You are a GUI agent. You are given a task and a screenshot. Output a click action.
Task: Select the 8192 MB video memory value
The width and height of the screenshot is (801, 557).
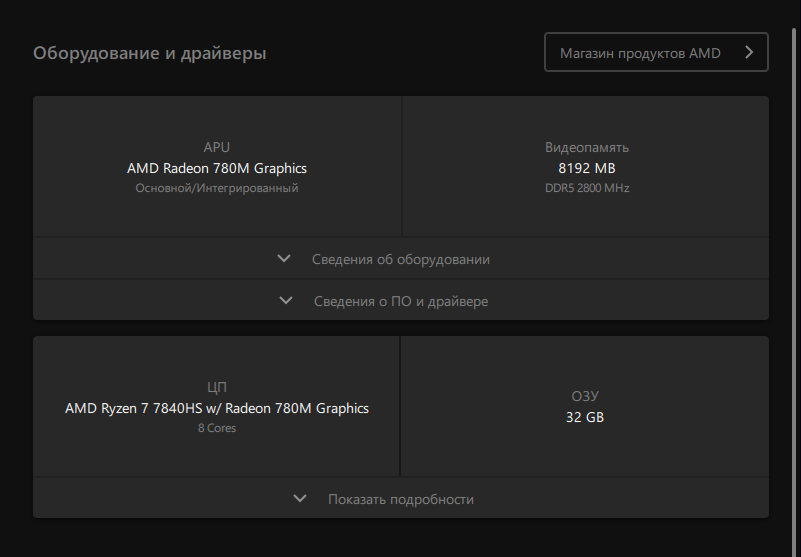(x=587, y=168)
